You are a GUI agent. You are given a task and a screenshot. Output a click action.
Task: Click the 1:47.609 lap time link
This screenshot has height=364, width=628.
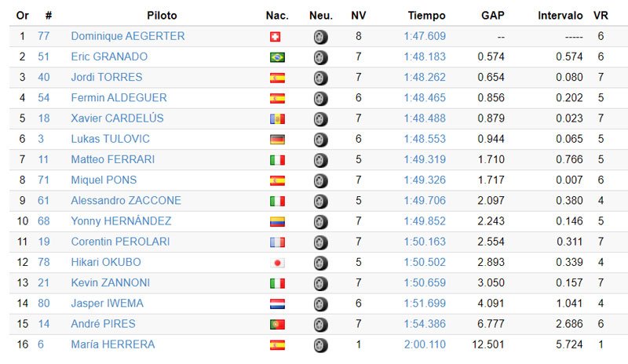pos(425,36)
